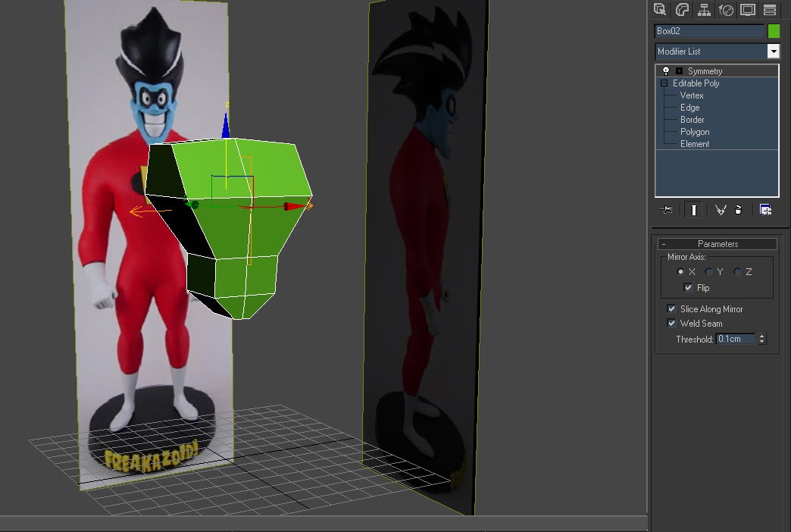Open the Create command panel tab
Image resolution: width=791 pixels, height=532 pixels.
click(x=660, y=10)
